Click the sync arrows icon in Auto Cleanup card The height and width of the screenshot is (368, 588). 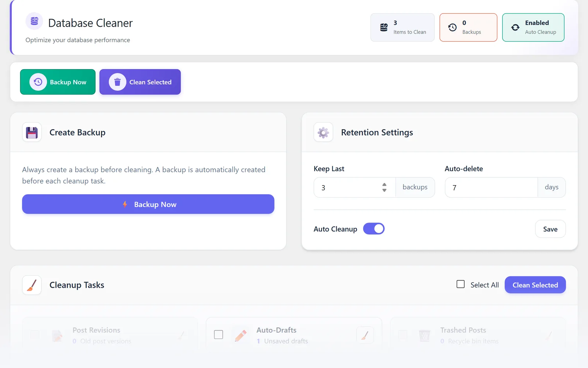pyautogui.click(x=515, y=27)
